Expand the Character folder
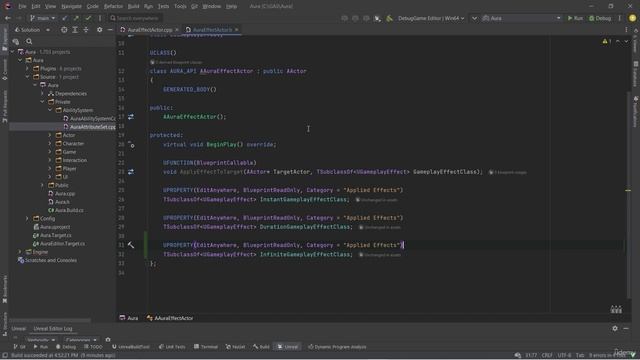The image size is (640, 360). point(50,143)
